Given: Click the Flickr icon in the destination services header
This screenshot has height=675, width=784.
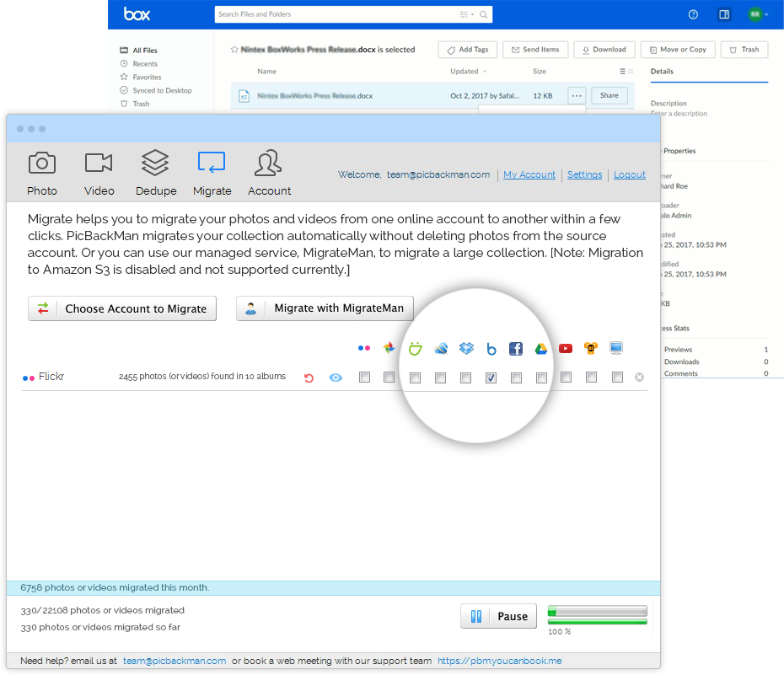Looking at the screenshot, I should click(x=364, y=348).
